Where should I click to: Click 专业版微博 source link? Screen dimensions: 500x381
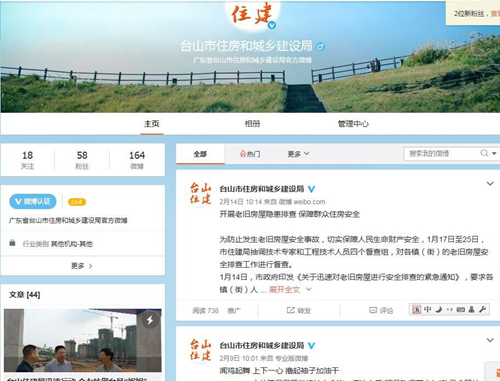click(x=293, y=358)
